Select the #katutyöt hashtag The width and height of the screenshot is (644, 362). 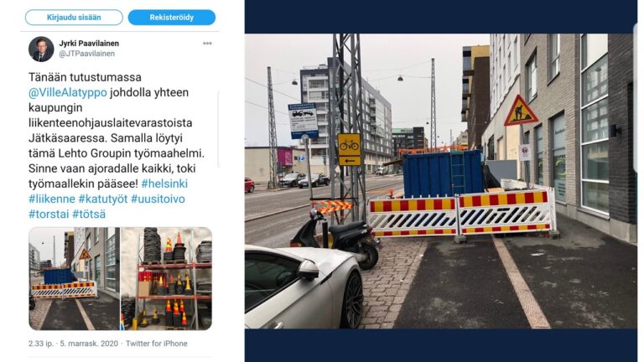(103, 199)
